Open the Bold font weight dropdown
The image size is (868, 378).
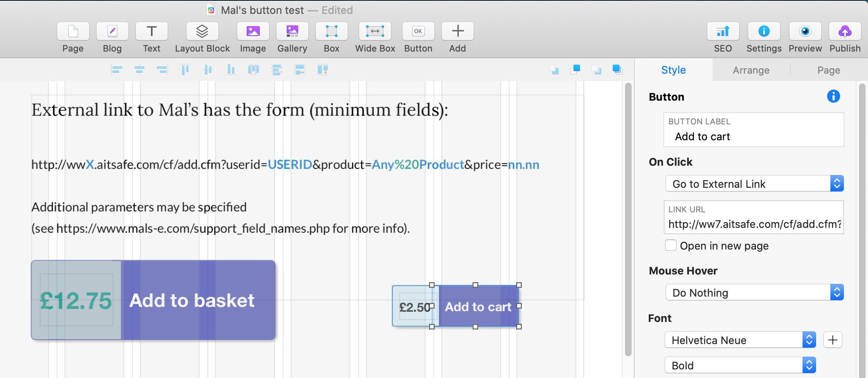[x=740, y=365]
